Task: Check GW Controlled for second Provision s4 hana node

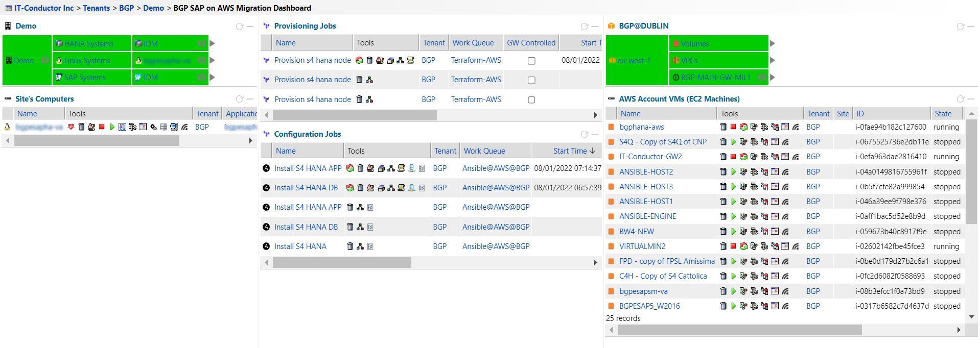Action: point(531,80)
